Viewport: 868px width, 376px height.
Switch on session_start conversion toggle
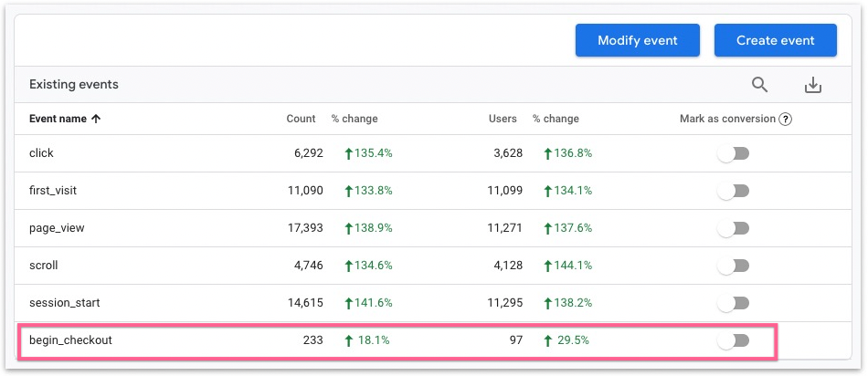(733, 303)
